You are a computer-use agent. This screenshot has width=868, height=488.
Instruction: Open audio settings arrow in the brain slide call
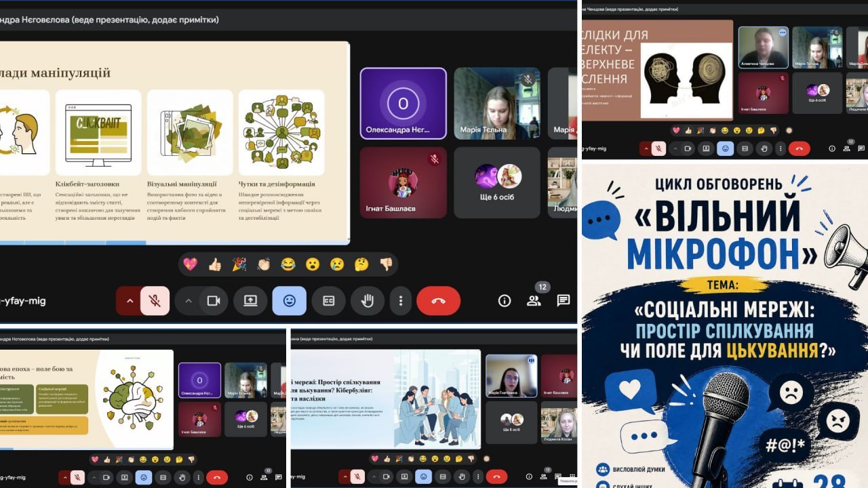coord(64,477)
